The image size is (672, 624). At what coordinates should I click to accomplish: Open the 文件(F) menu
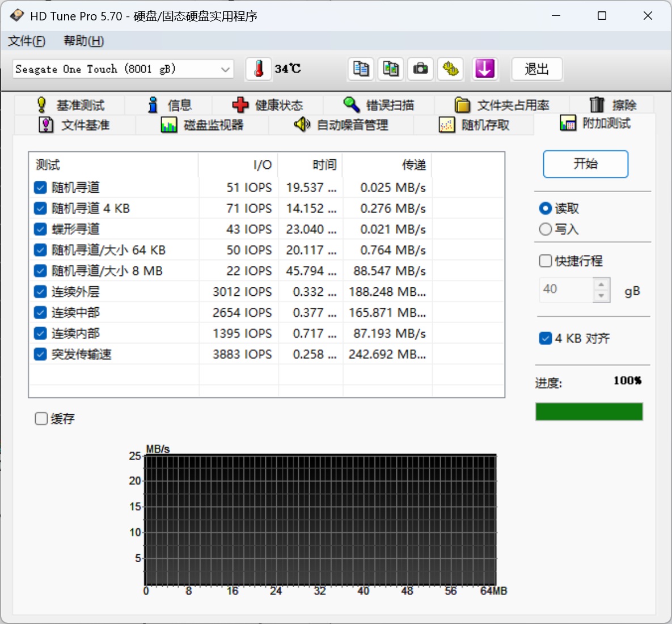pyautogui.click(x=27, y=41)
